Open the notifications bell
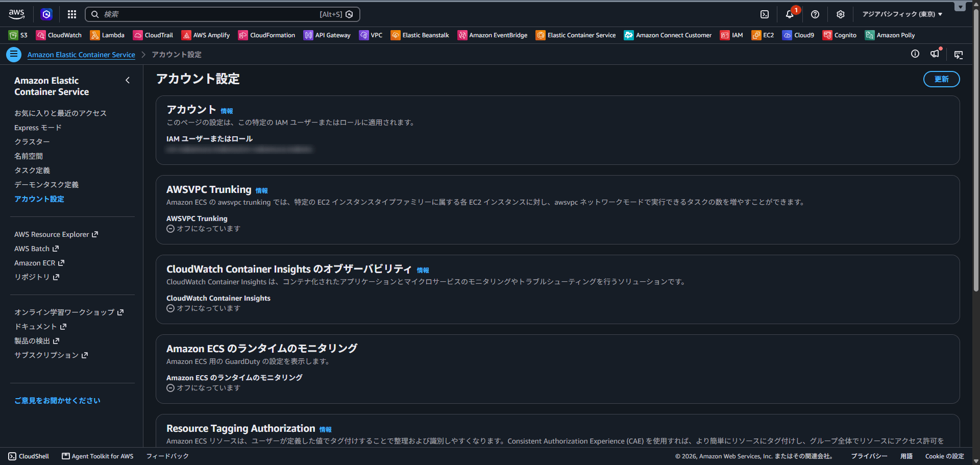Screen dimensions: 980x465 point(790,14)
